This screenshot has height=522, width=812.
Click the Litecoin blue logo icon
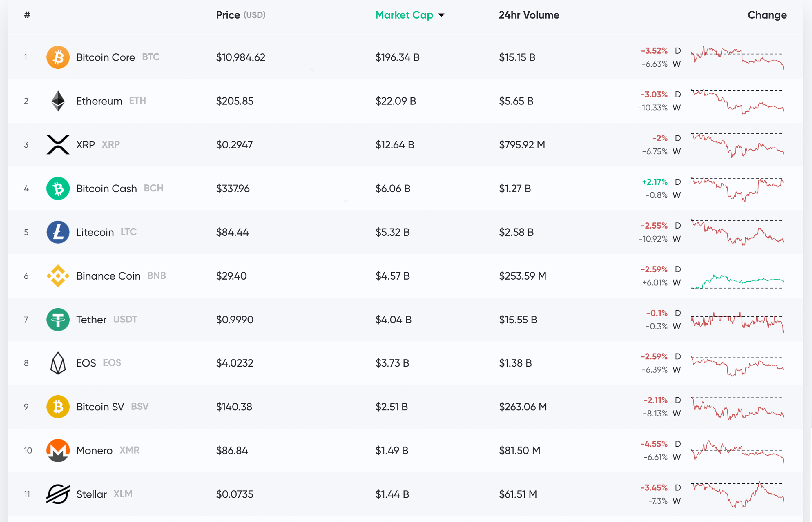[x=58, y=232]
